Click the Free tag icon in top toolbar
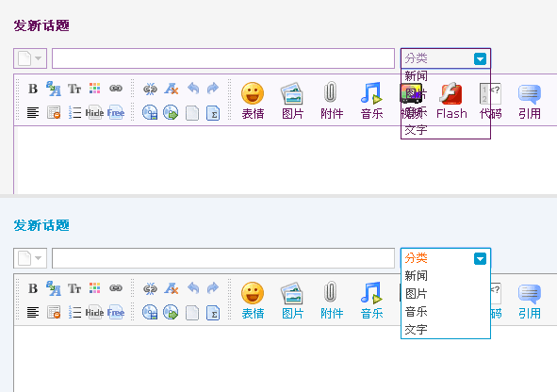 pos(116,113)
